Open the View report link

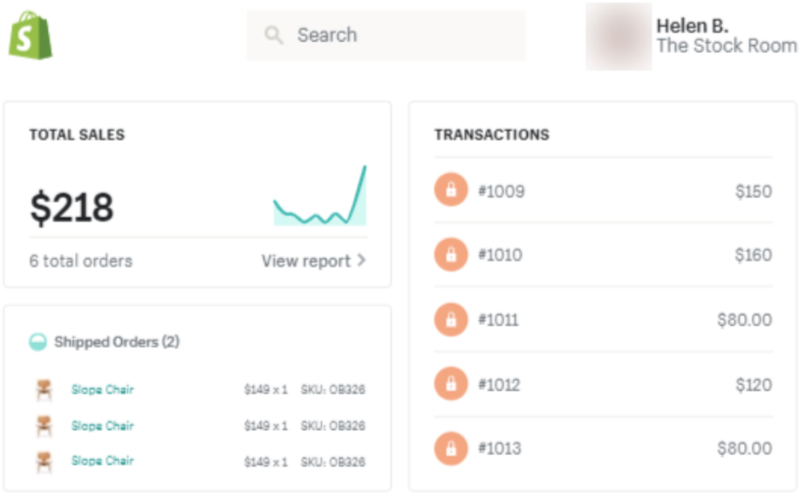(x=314, y=261)
